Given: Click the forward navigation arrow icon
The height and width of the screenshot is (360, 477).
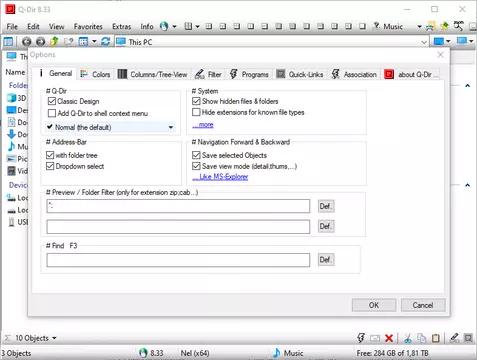Looking at the screenshot, I should coord(40,42).
